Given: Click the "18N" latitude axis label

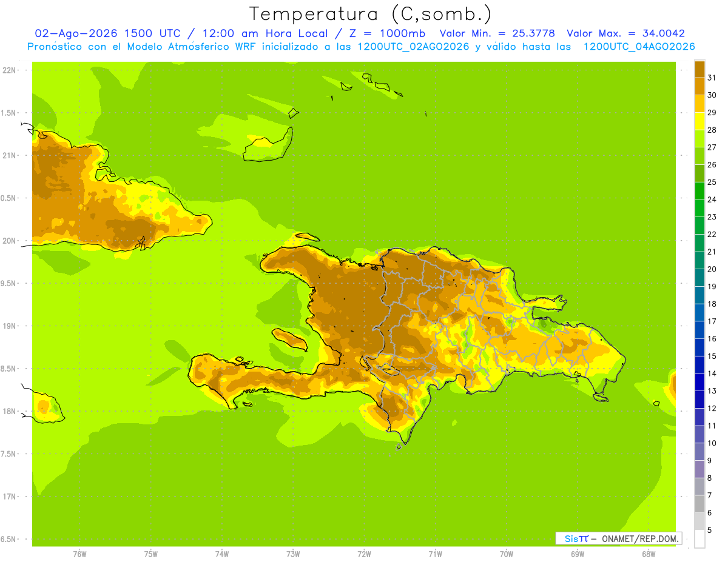Looking at the screenshot, I should 10,411.
